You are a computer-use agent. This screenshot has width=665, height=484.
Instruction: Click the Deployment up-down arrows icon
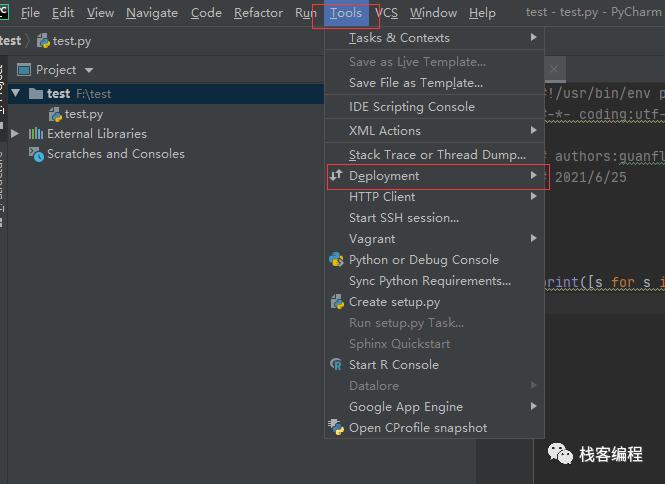point(336,175)
